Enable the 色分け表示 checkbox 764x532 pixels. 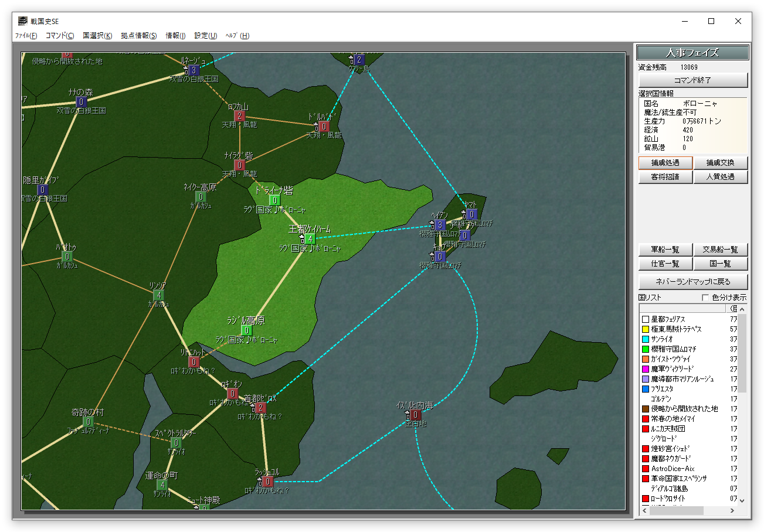point(705,298)
